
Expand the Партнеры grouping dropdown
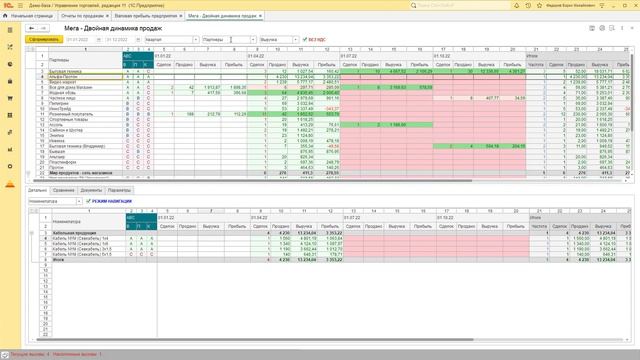pyautogui.click(x=253, y=40)
